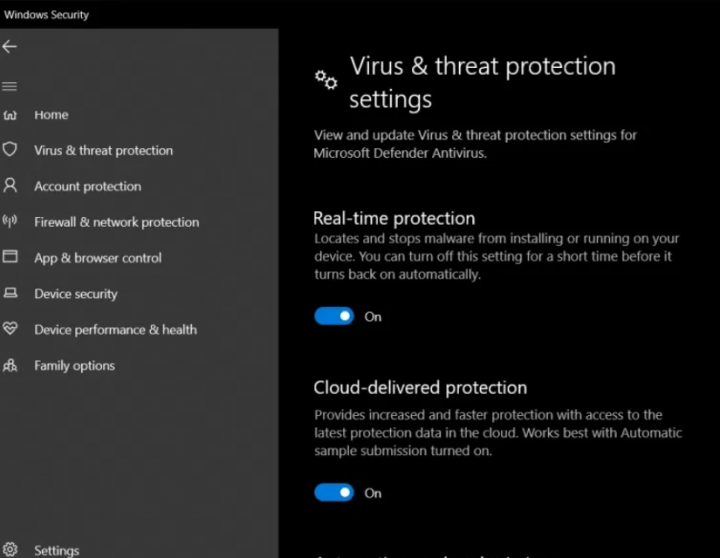Go to Device performance & health
This screenshot has width=720, height=558.
point(115,329)
